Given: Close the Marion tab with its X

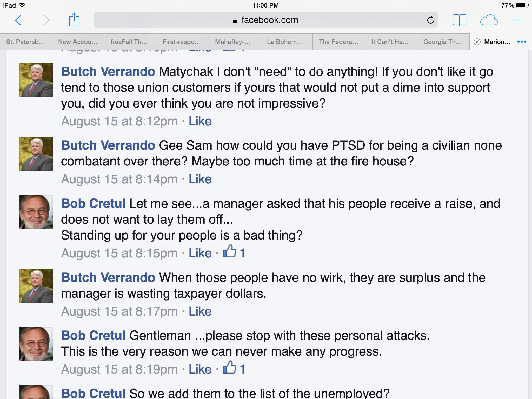Looking at the screenshot, I should pyautogui.click(x=477, y=42).
